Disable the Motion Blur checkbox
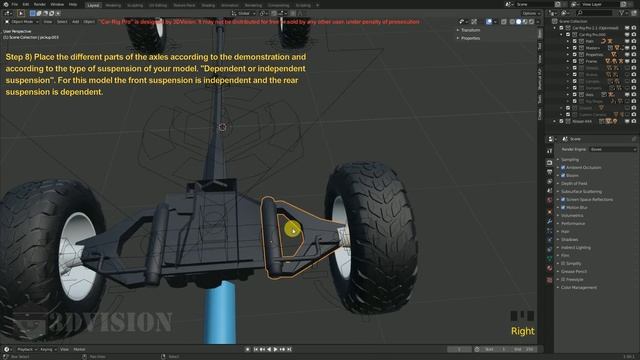640x360 pixels. pos(563,208)
